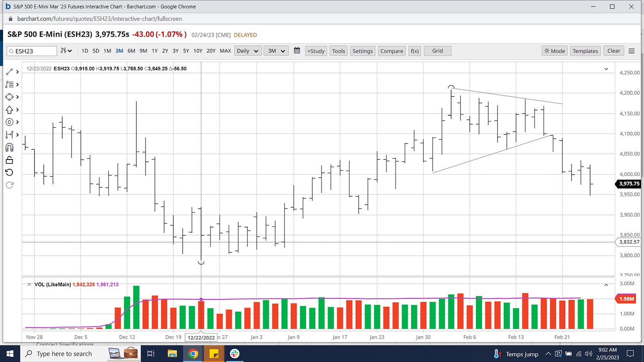Open the 3M period dropdown
Viewport: 644px width, 362px height.
click(276, 51)
